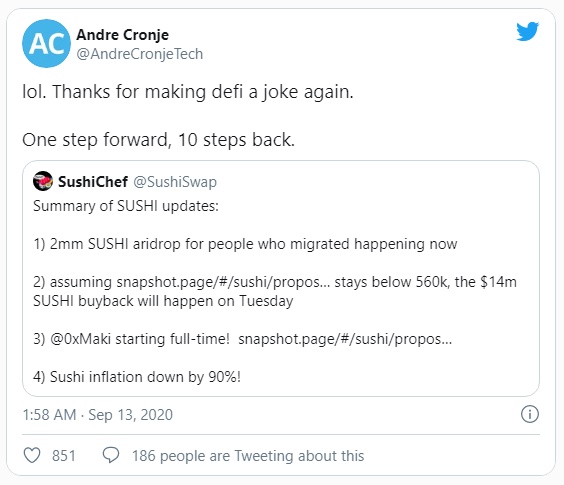Screen dimensions: 564x485
Task: Click the reply speech bubble icon
Action: tap(111, 455)
